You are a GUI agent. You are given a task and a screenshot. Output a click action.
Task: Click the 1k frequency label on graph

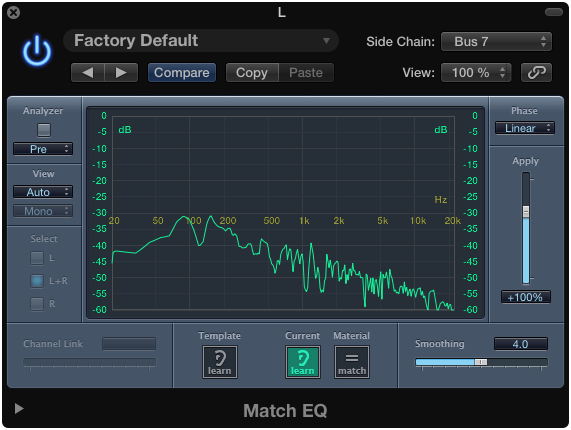coord(304,221)
